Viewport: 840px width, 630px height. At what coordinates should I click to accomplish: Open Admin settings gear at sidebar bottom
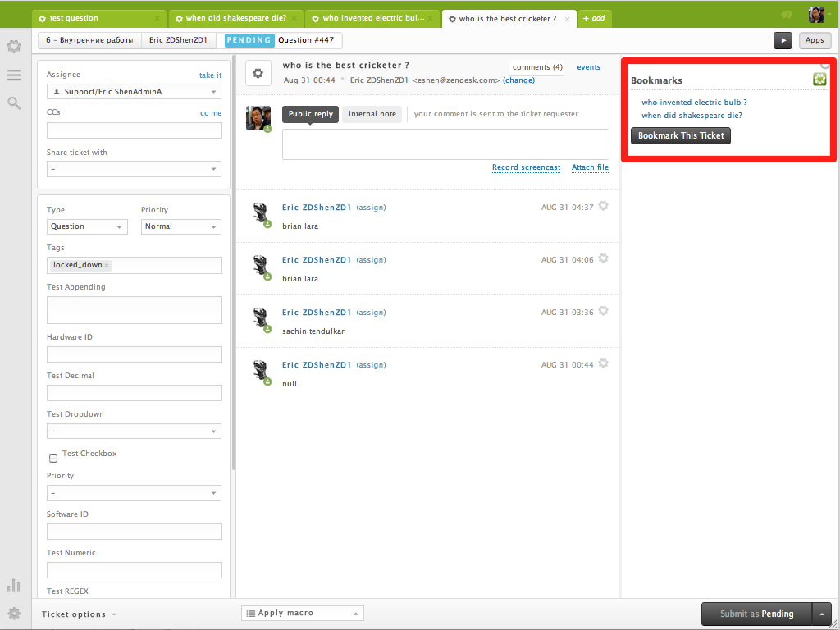coord(13,613)
